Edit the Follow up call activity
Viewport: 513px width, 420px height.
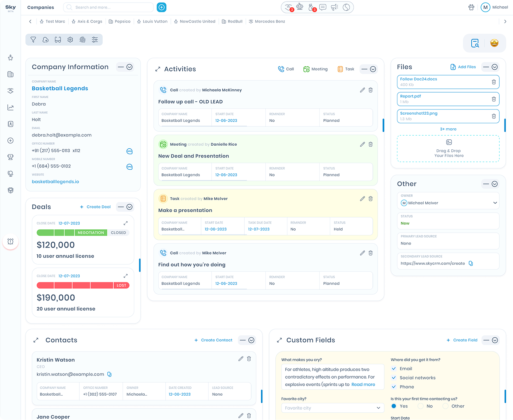[362, 90]
